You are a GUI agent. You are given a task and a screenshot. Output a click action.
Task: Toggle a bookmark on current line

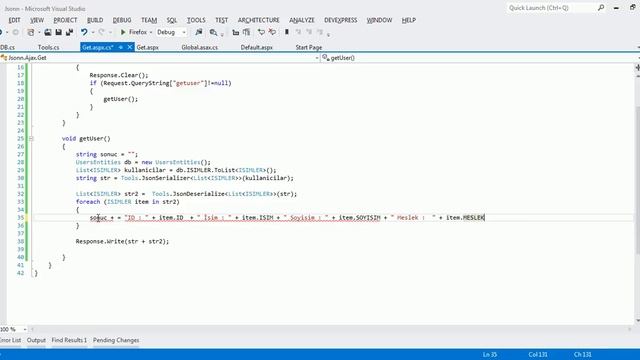coord(287,32)
